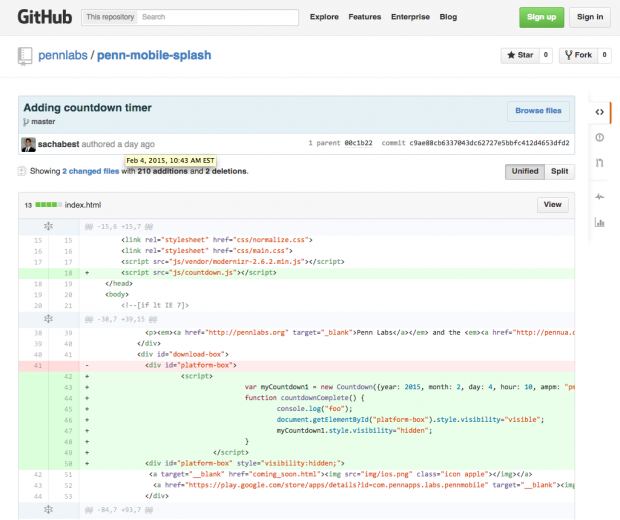Viewport: 620px width, 520px height.
Task: Click sachabest's avatar image
Action: click(x=28, y=144)
